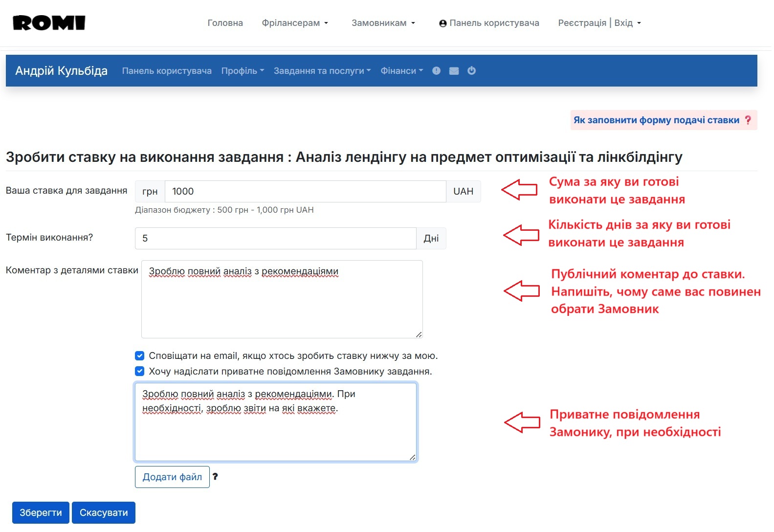Expand the Фрілансерам dropdown menu
The image size is (774, 532).
tap(295, 23)
